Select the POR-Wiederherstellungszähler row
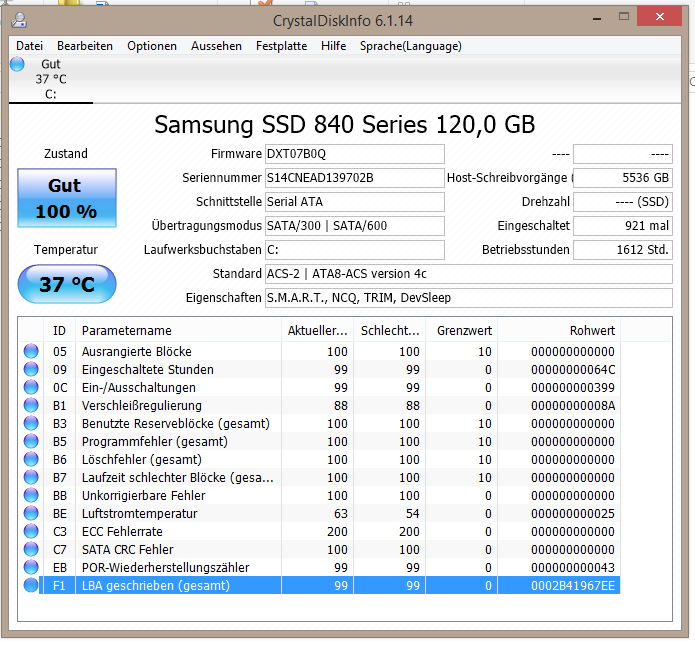This screenshot has width=695, height=646. tap(319, 568)
